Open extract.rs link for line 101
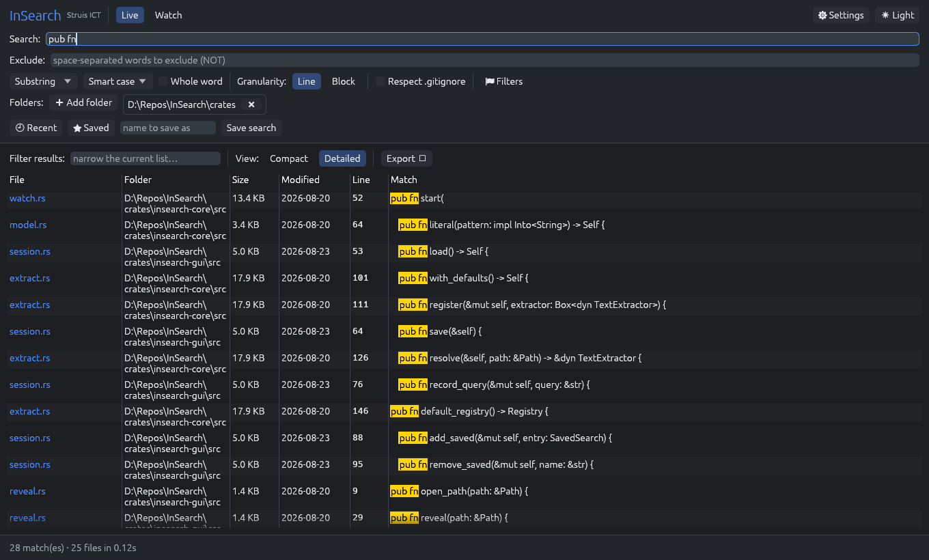 (29, 278)
